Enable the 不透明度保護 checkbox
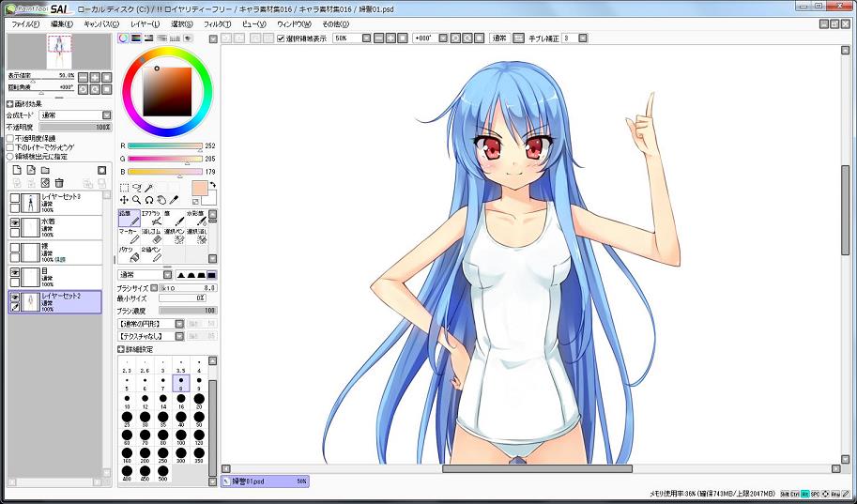 tap(10, 138)
